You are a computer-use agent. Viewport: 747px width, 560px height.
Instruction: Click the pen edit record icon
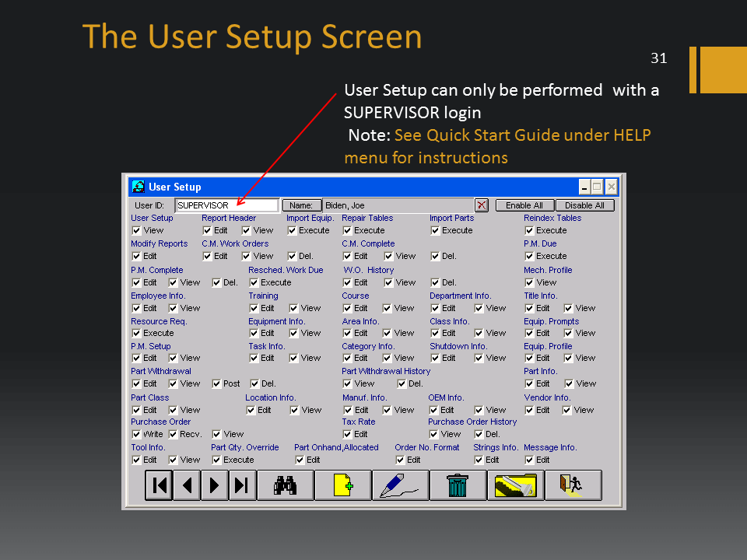(400, 485)
